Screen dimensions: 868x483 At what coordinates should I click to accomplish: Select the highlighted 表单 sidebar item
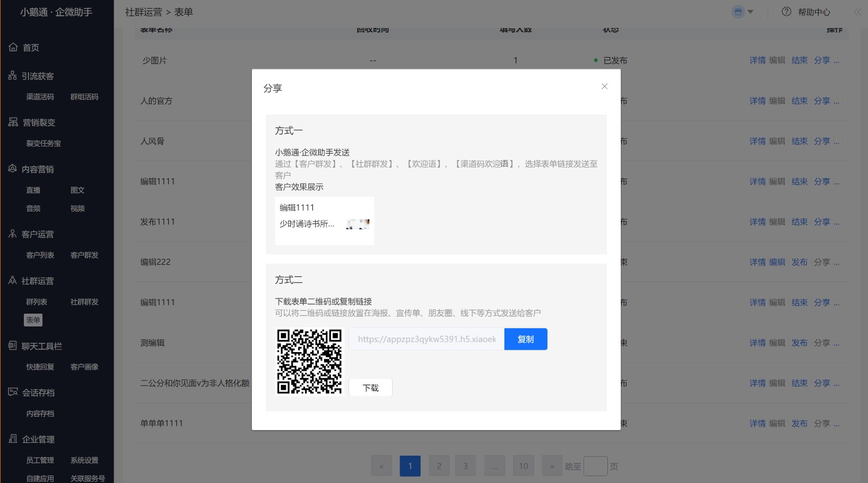(33, 320)
